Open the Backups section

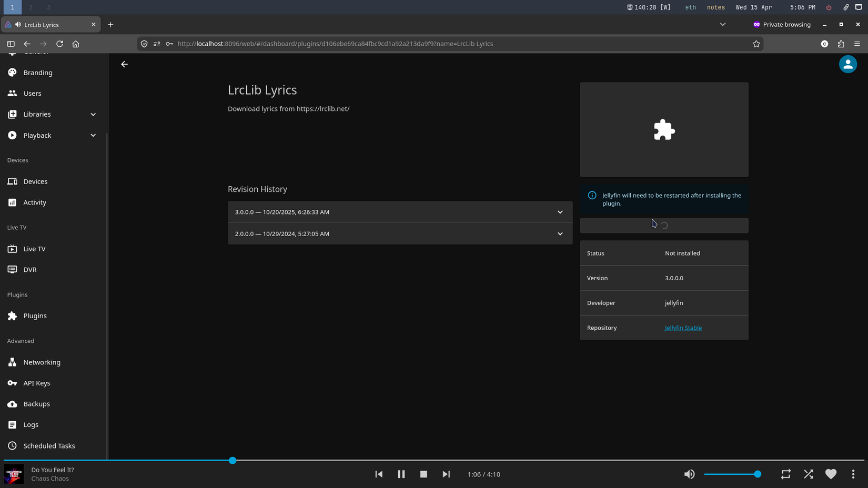(36, 404)
